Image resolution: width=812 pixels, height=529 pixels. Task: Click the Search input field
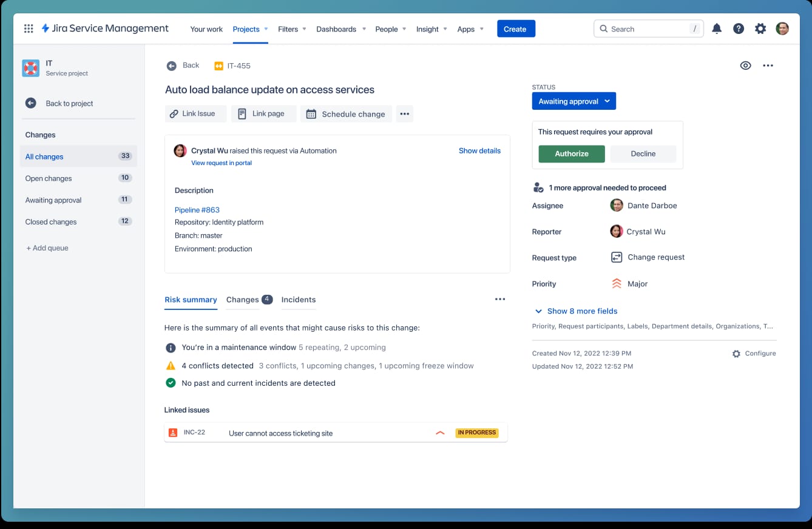click(x=649, y=29)
